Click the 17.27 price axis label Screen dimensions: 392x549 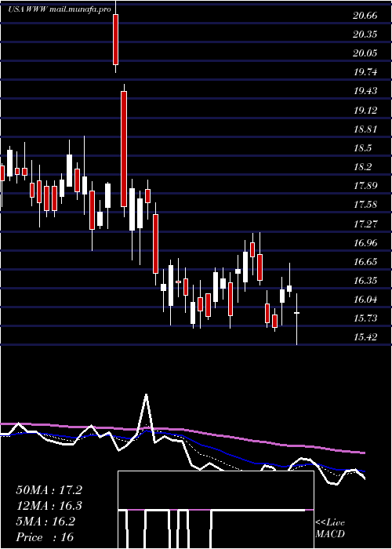click(365, 224)
